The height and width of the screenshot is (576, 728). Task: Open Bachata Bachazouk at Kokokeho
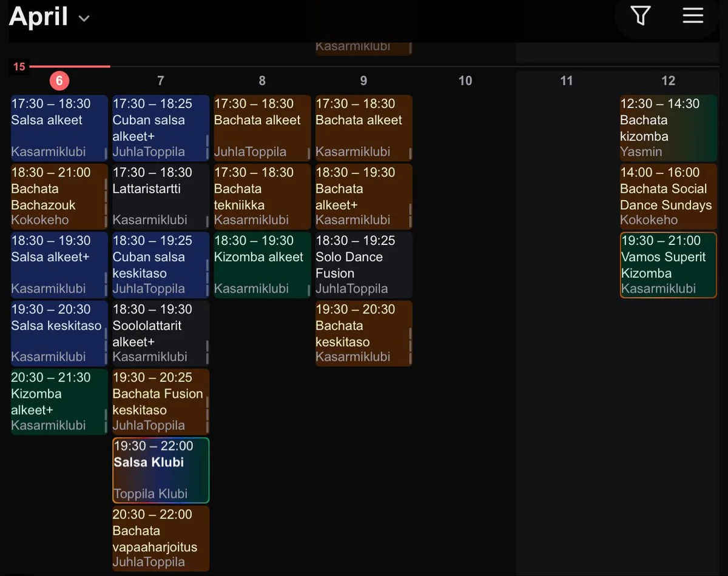59,196
